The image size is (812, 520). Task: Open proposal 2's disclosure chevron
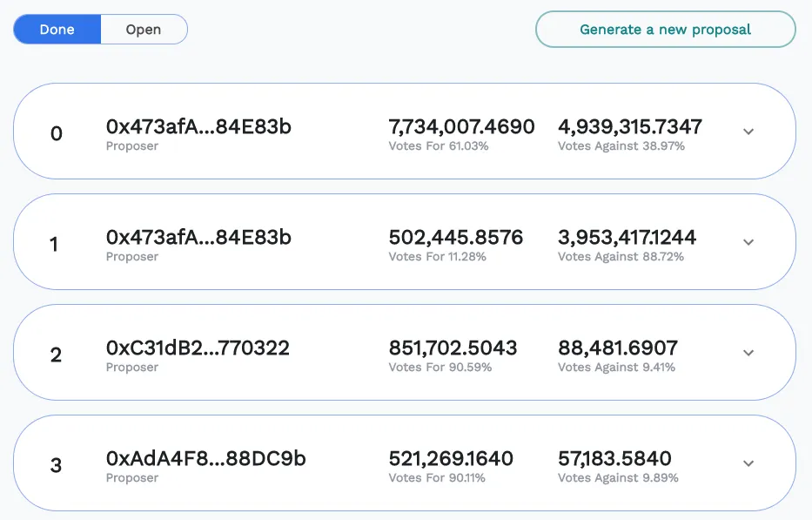click(748, 353)
